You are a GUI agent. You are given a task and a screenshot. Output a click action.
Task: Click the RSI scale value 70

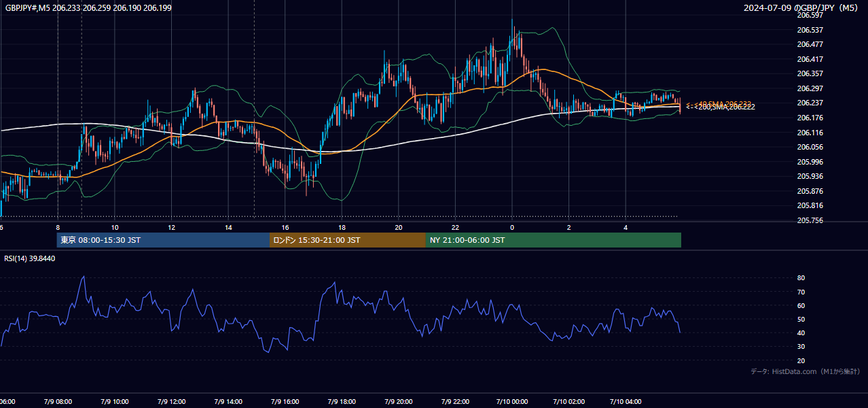click(801, 292)
